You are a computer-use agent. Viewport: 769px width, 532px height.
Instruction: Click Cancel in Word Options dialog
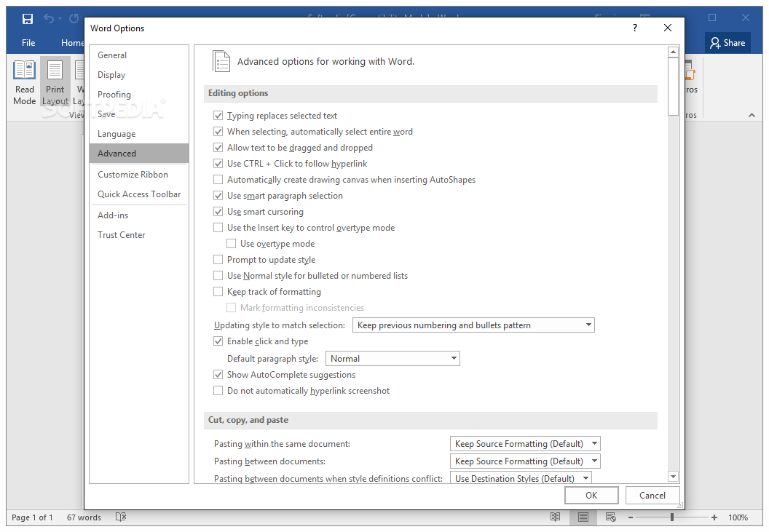click(x=652, y=495)
